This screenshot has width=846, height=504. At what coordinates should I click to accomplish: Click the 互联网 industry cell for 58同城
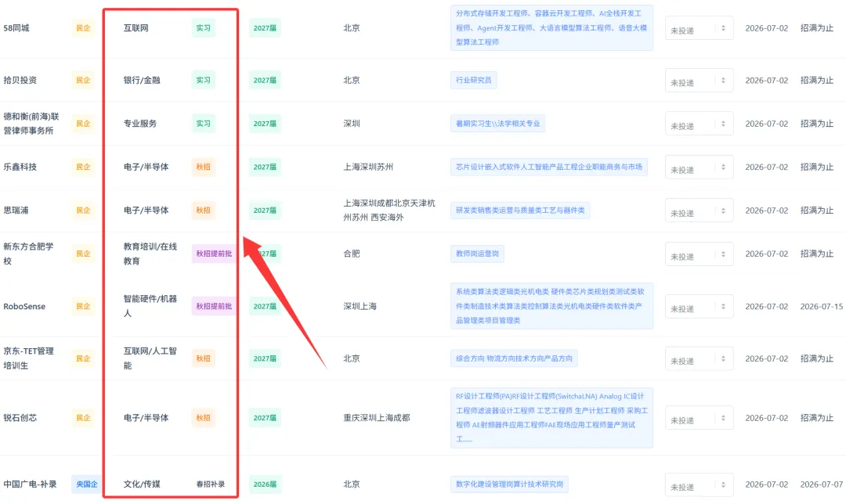coord(136,28)
